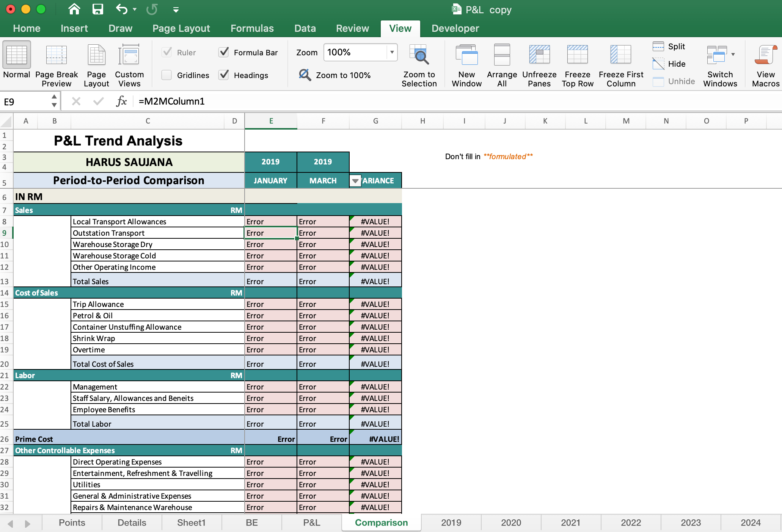782x532 pixels.
Task: Select the Normal view icon
Action: 17,55
